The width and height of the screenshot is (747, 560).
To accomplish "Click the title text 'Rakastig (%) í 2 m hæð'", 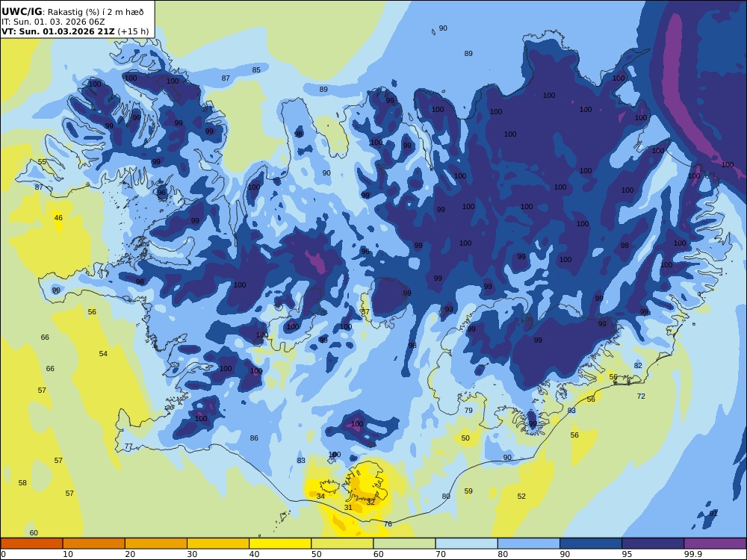I will pyautogui.click(x=96, y=12).
